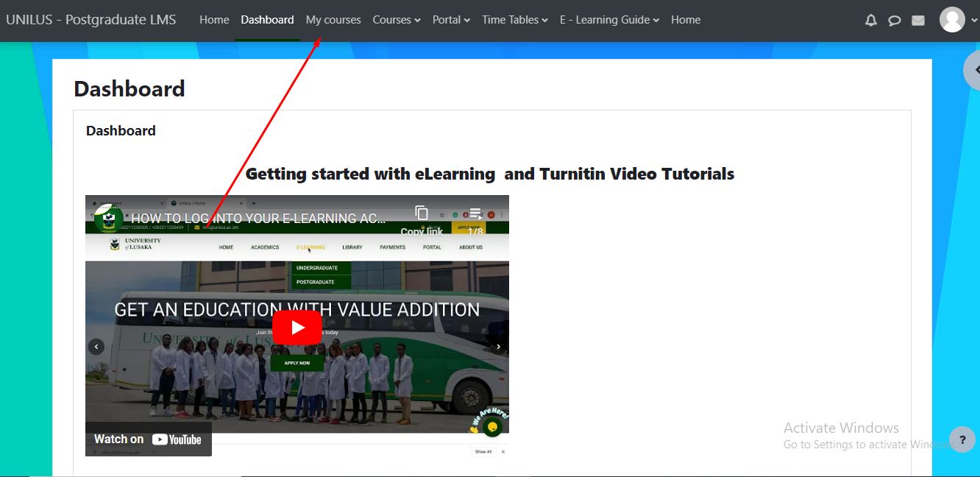Expand the user account caret next to avatar
The height and width of the screenshot is (477, 980).
974,20
